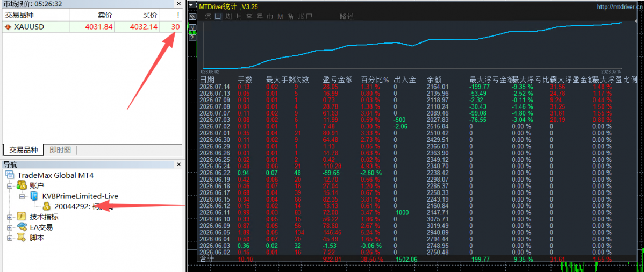Click the 日期 column header
Screen dimensions: 644x272
207,80
